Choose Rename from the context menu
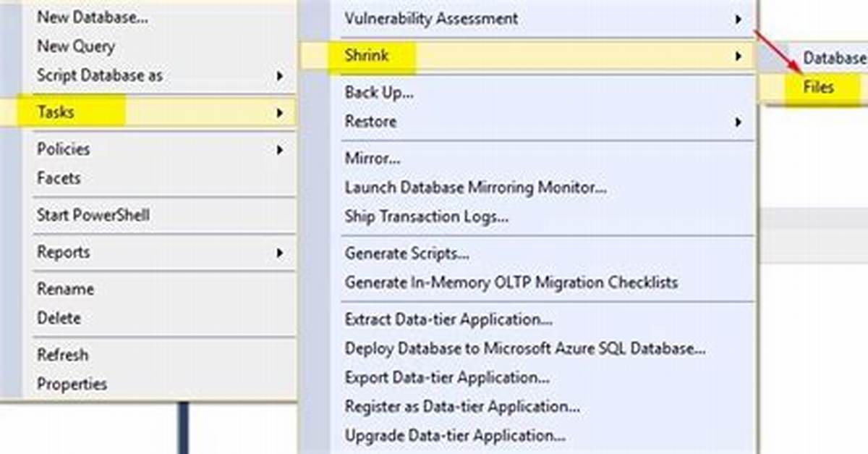 [65, 289]
